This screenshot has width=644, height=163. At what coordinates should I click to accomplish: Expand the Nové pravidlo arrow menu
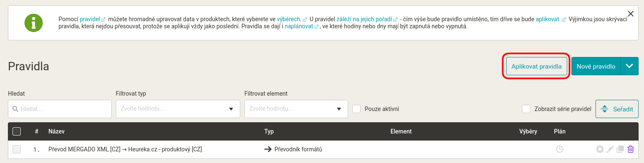pyautogui.click(x=629, y=66)
